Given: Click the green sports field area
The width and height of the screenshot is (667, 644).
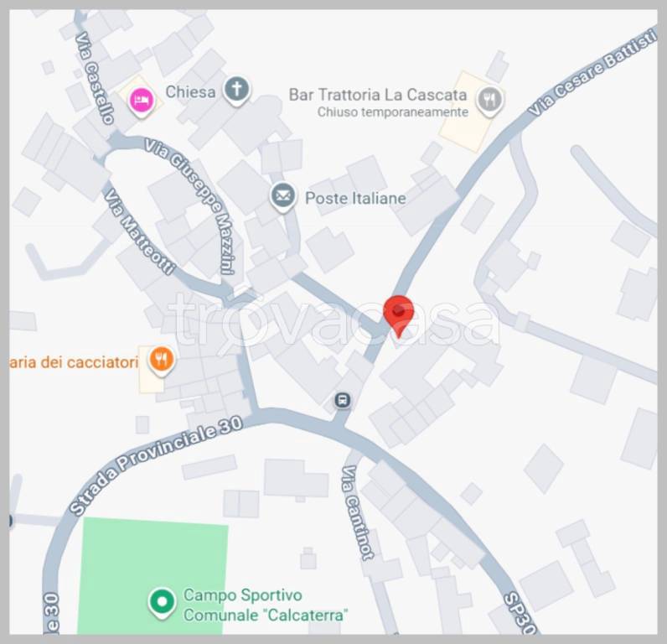Looking at the screenshot, I should tap(153, 576).
